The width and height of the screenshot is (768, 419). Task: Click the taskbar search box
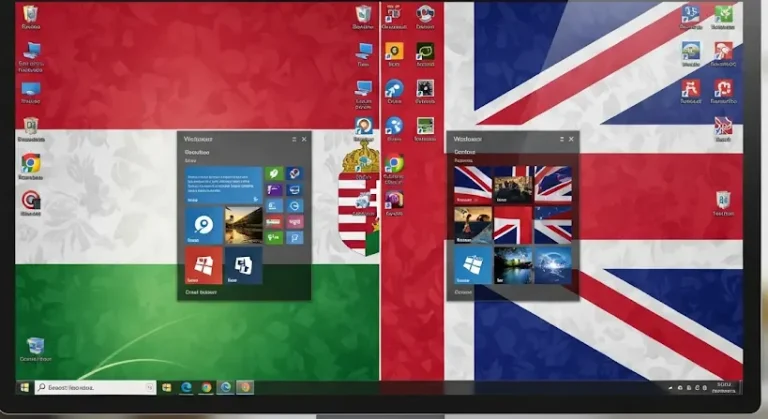click(96, 388)
